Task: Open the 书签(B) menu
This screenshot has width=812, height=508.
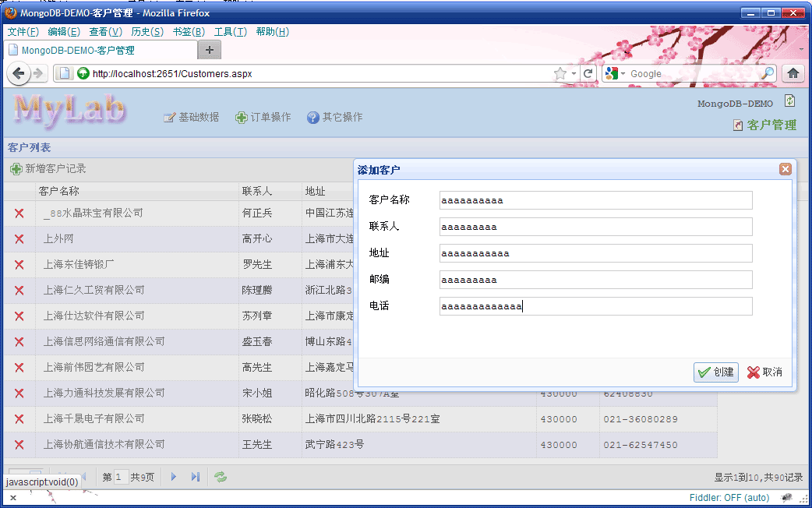Action: pos(189,32)
